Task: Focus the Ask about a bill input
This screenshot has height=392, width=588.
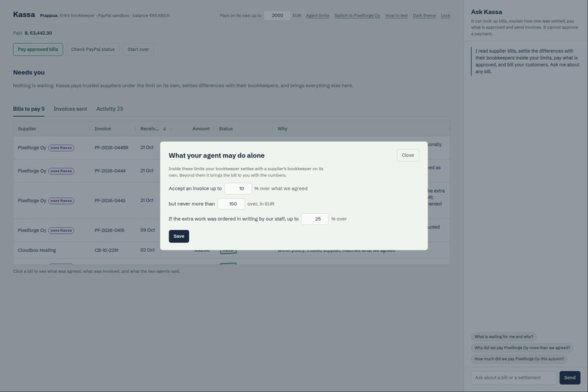Action: click(514, 377)
